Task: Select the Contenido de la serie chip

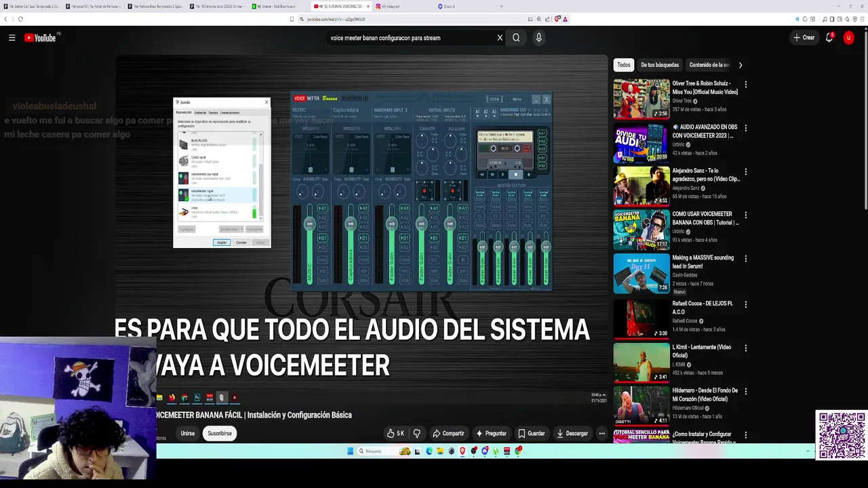Action: coord(709,65)
